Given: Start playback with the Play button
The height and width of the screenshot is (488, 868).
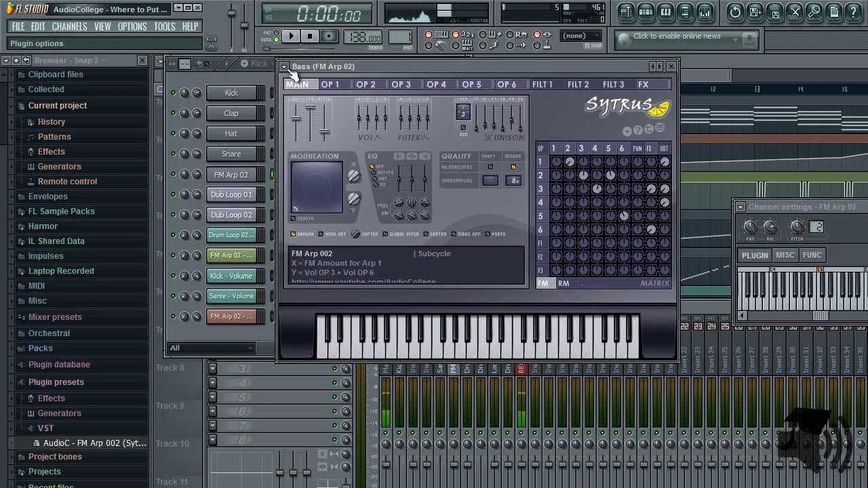Looking at the screenshot, I should [291, 37].
